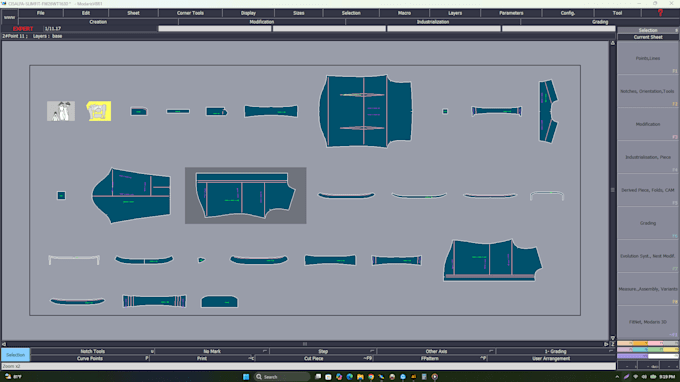Toggle the Notch Tools option
The height and width of the screenshot is (382, 680).
pyautogui.click(x=92, y=351)
